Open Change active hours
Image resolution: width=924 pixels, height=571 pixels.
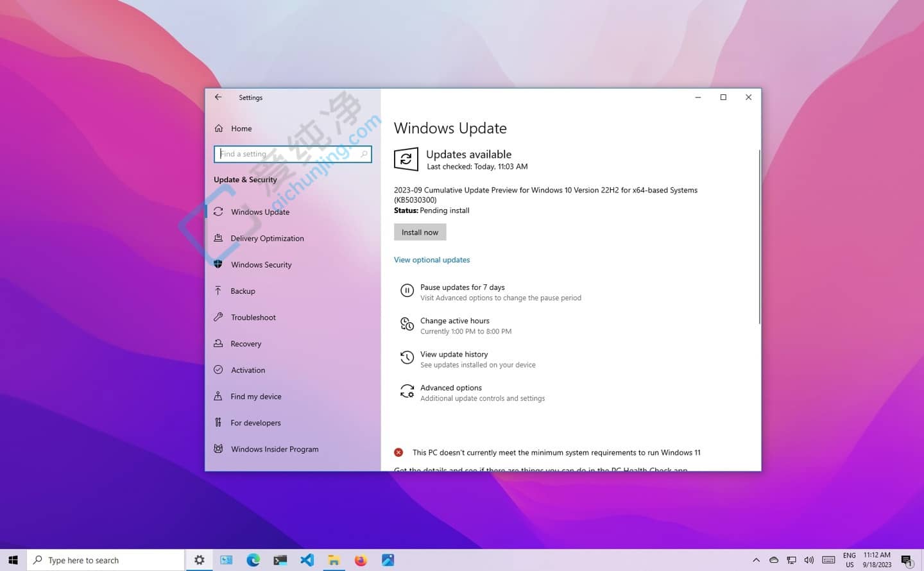pyautogui.click(x=456, y=325)
